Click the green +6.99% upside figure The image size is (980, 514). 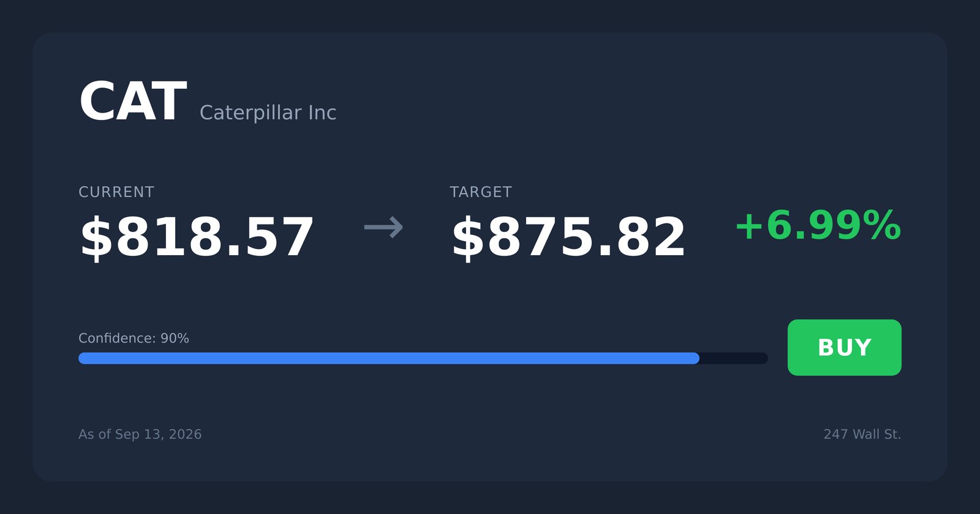tap(818, 225)
